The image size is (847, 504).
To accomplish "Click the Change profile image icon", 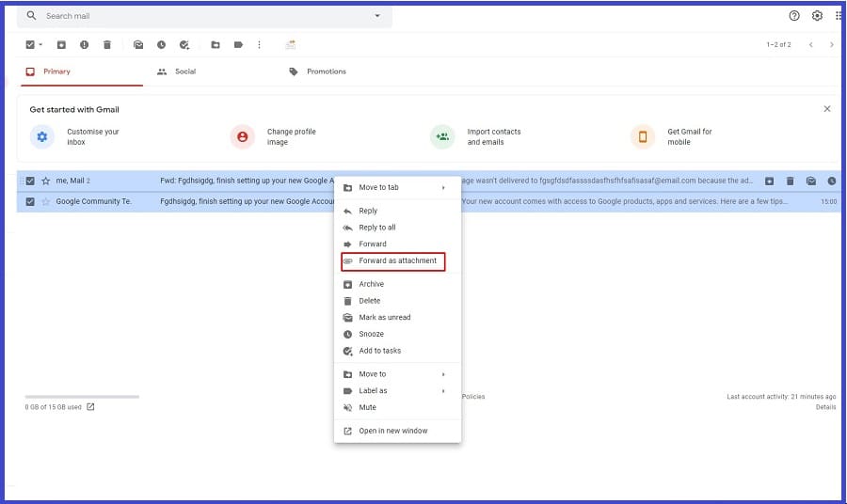I will tap(243, 136).
